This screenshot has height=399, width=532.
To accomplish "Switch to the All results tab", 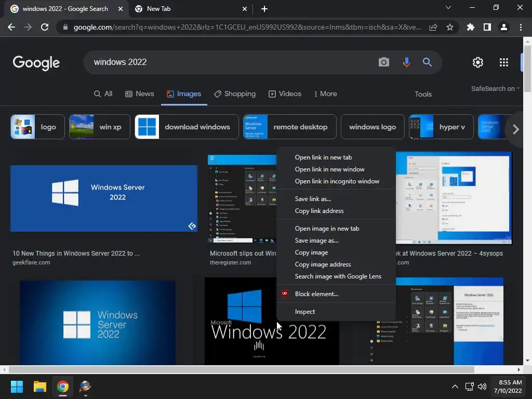I will pos(103,94).
